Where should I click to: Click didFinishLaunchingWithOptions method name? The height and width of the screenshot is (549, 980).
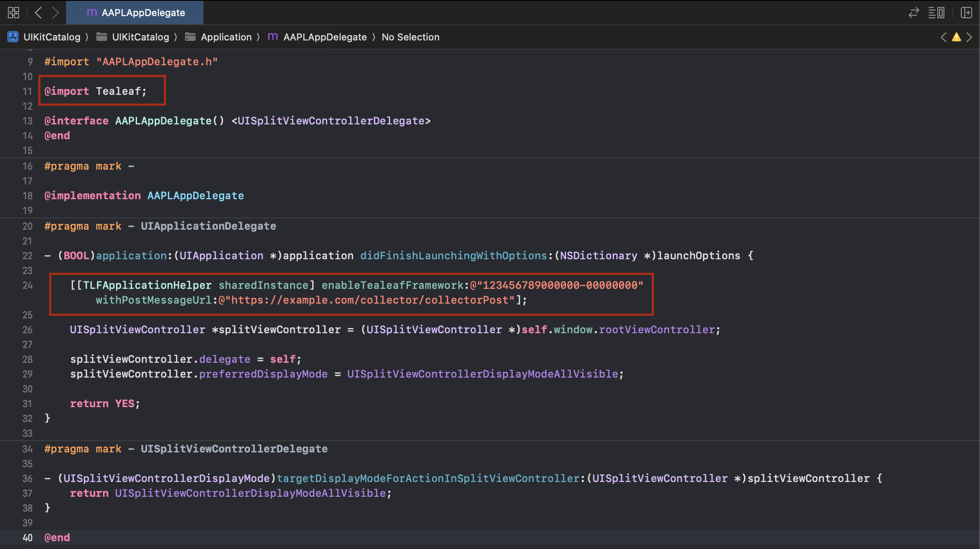pyautogui.click(x=453, y=256)
